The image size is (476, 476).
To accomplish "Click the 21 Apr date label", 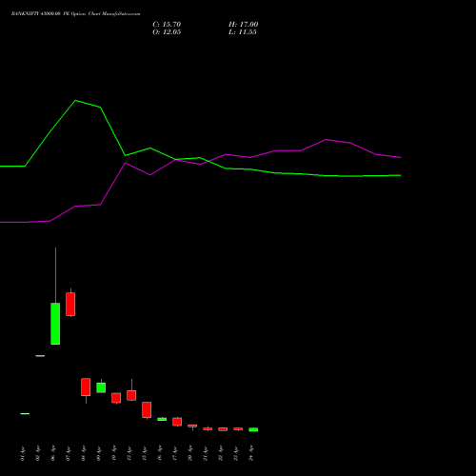I will tap(206, 453).
